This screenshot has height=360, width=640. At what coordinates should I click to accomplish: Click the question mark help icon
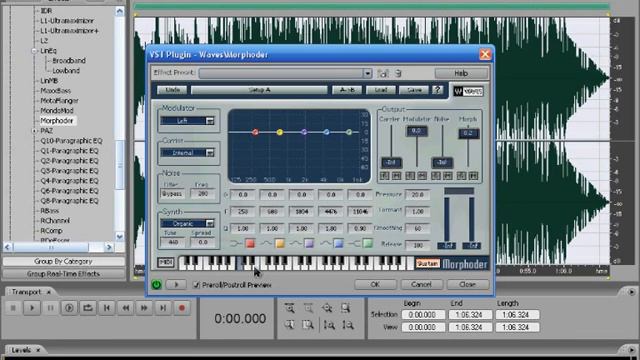(437, 90)
